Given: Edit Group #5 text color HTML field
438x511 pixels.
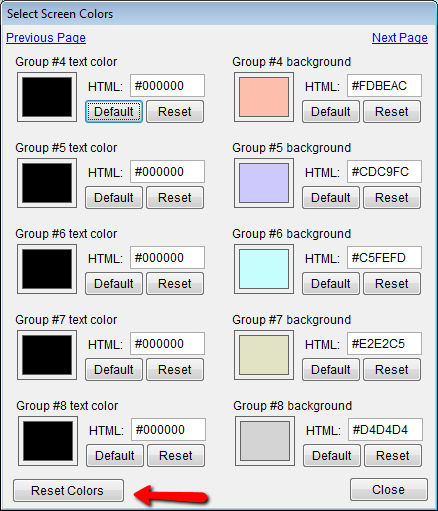Looking at the screenshot, I should click(167, 172).
